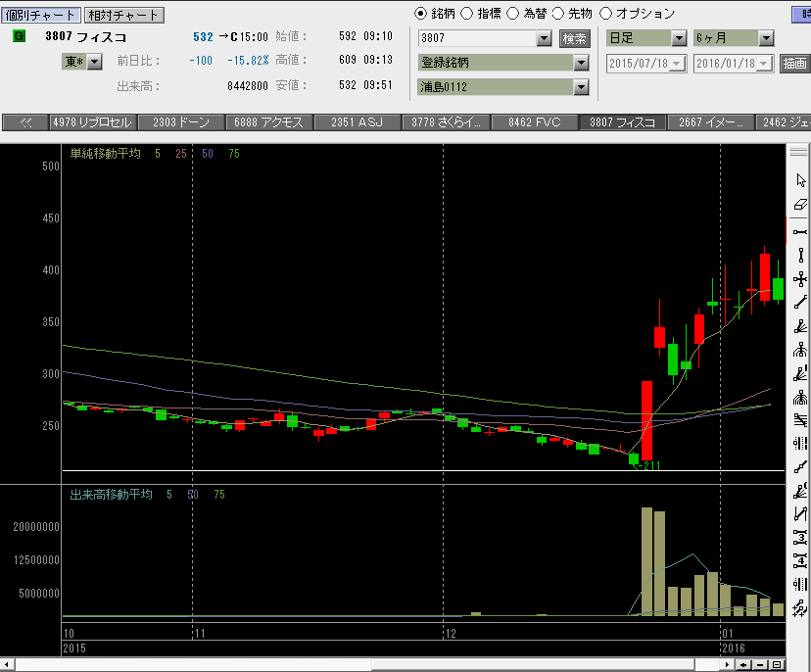Open the 3807 フィスコ tab

coord(622,122)
